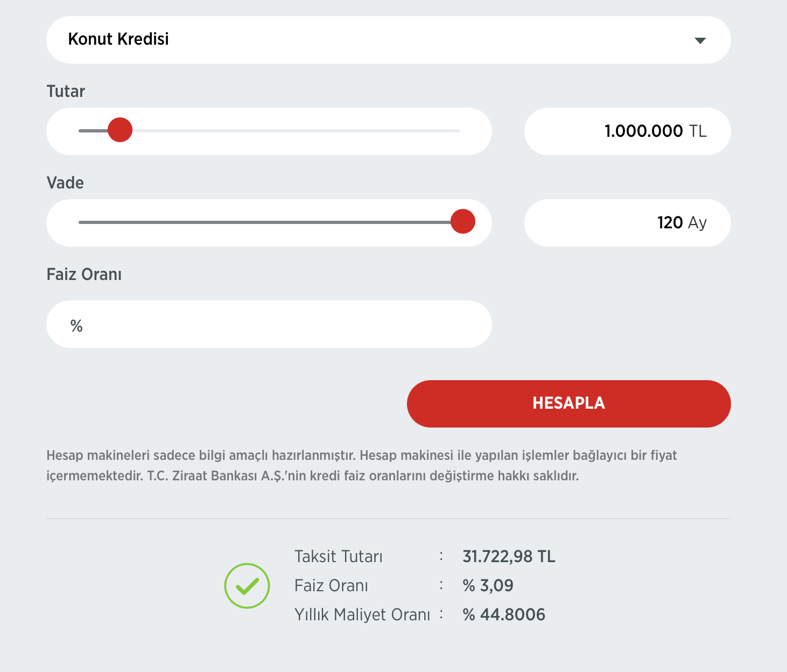Click the dropdown arrow beside Konut Kredisi
The width and height of the screenshot is (787, 672).
[700, 40]
